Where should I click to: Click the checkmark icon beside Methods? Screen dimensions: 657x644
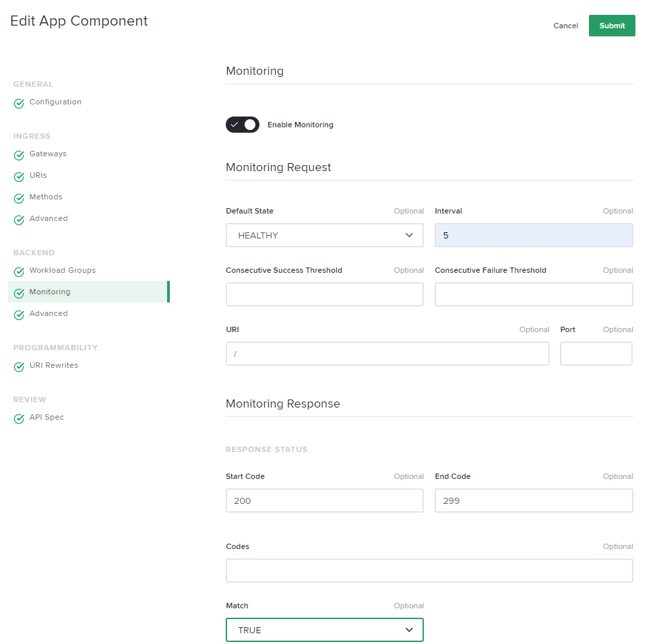click(x=19, y=199)
